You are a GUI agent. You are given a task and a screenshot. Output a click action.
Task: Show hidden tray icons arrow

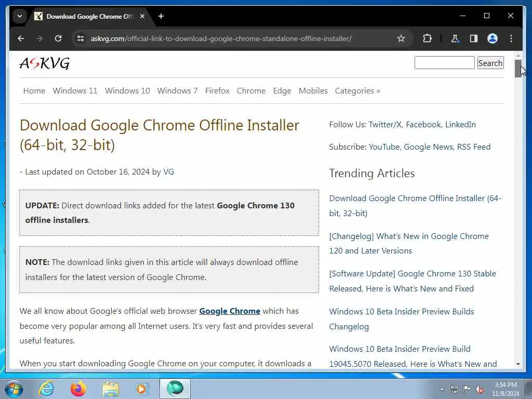(442, 389)
